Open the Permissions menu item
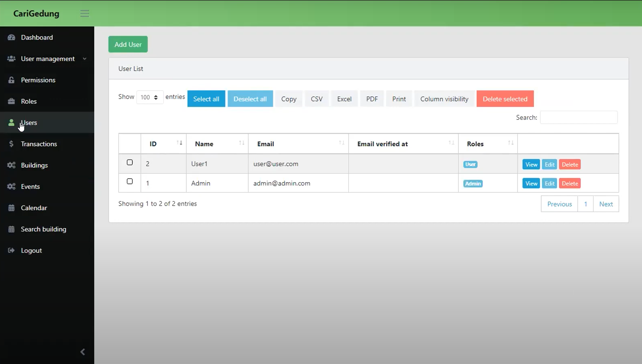 click(x=47, y=80)
